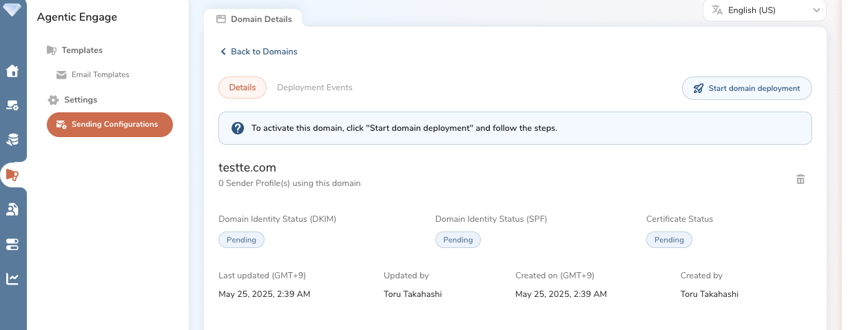Click the diamond logo at top left
This screenshot has height=330, width=868.
pyautogui.click(x=12, y=10)
